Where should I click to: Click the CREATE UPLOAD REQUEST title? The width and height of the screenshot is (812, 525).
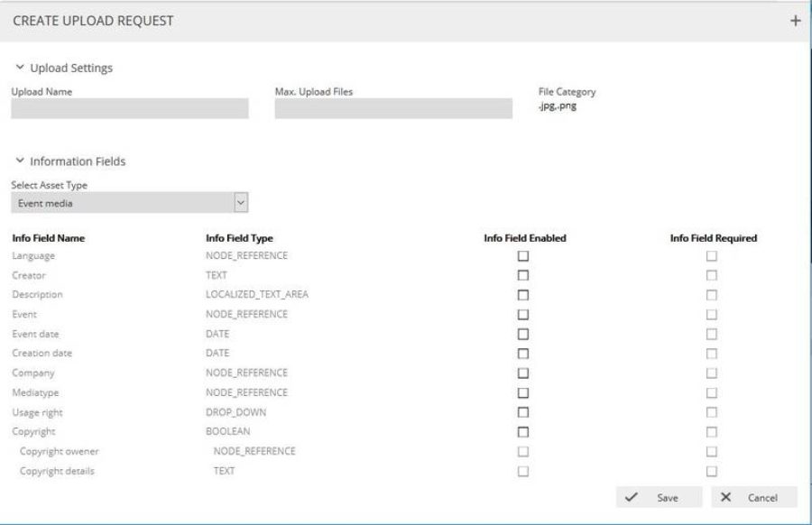[93, 21]
